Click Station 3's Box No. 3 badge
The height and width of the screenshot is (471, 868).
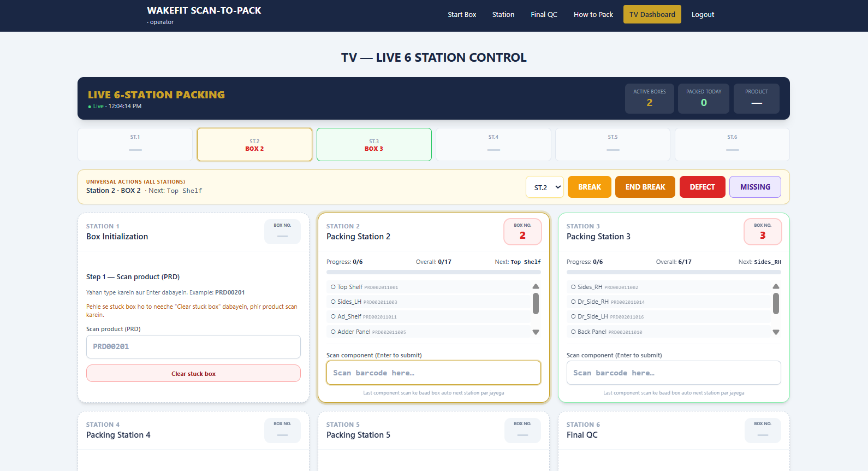coord(763,232)
